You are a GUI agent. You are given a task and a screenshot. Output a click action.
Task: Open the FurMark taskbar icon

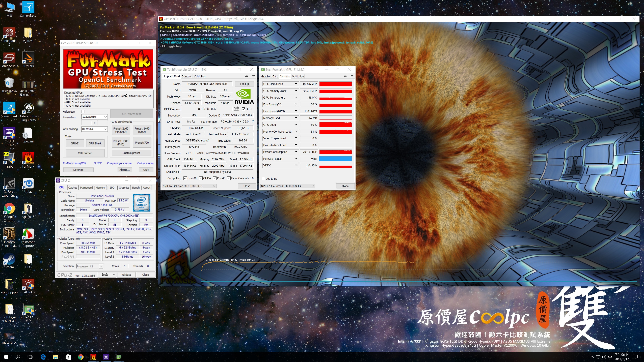93,357
